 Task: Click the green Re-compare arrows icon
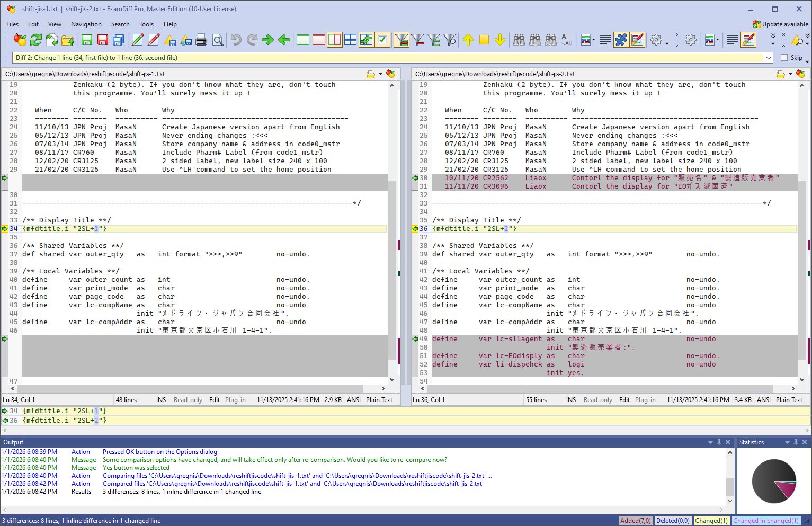tap(36, 40)
